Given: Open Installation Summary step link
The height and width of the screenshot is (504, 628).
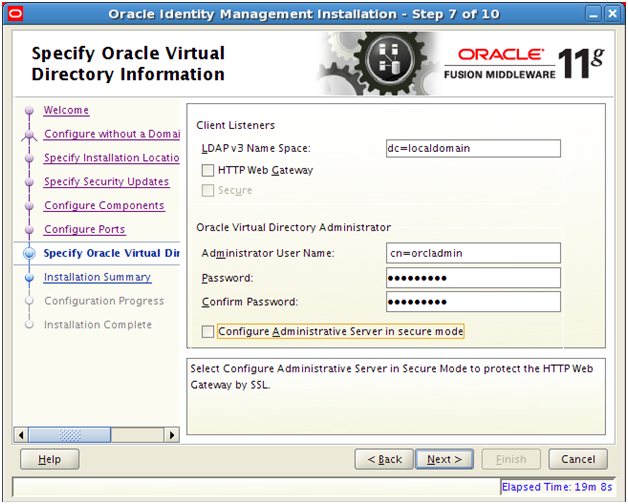Looking at the screenshot, I should [x=97, y=277].
